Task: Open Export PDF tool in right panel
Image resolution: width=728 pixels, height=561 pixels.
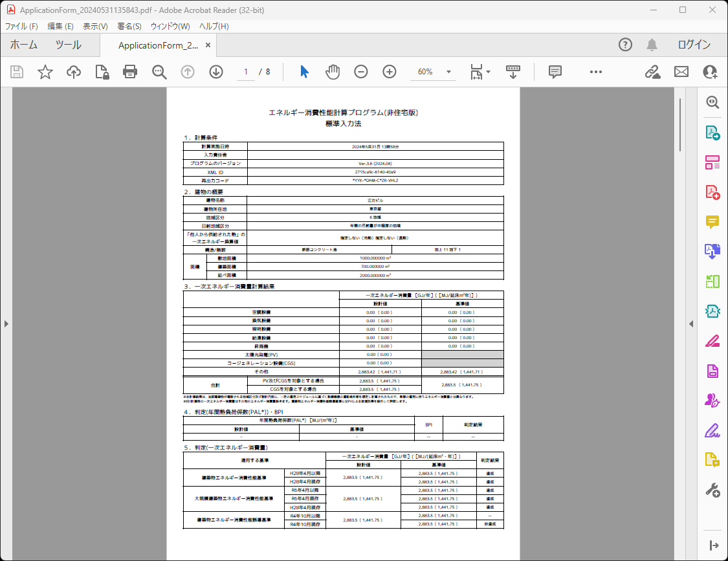Action: [712, 133]
